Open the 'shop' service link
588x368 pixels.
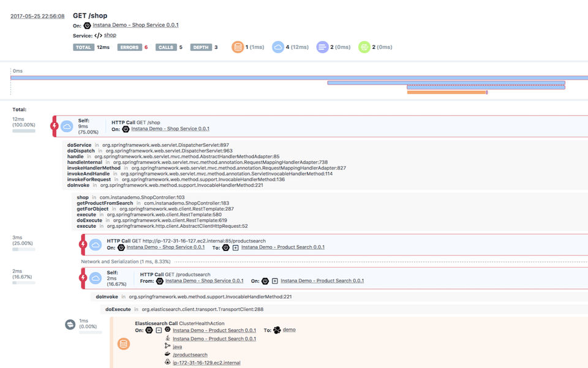(x=110, y=35)
